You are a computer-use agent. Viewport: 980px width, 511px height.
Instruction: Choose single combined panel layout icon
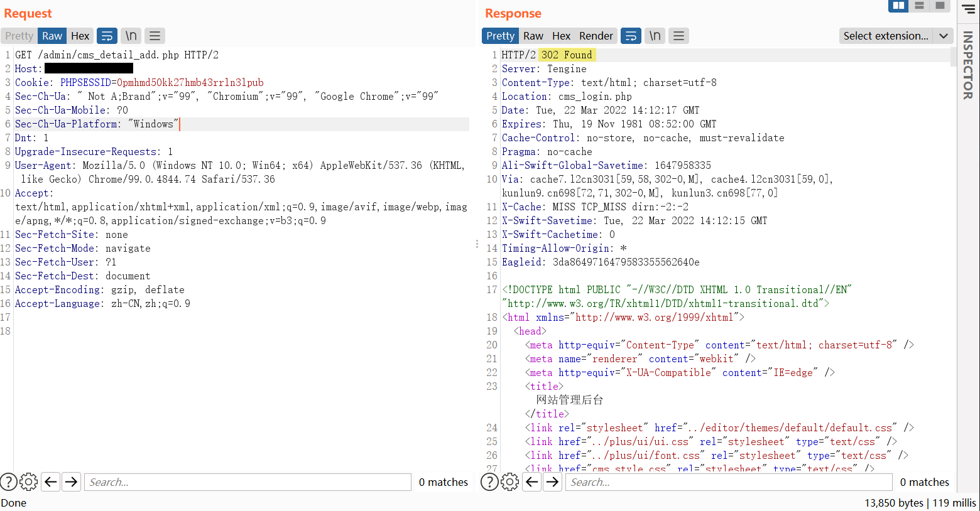pyautogui.click(x=940, y=6)
